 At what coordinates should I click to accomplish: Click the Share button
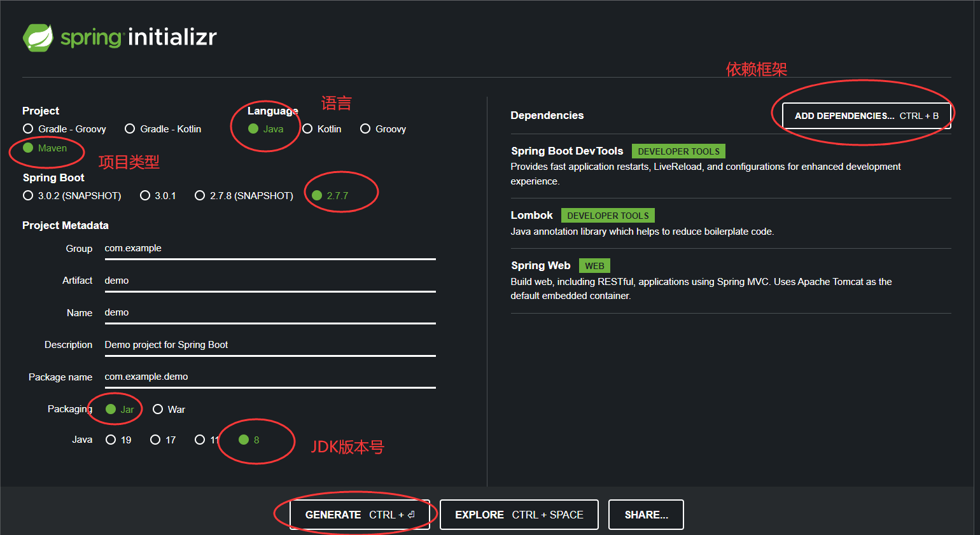coord(647,515)
